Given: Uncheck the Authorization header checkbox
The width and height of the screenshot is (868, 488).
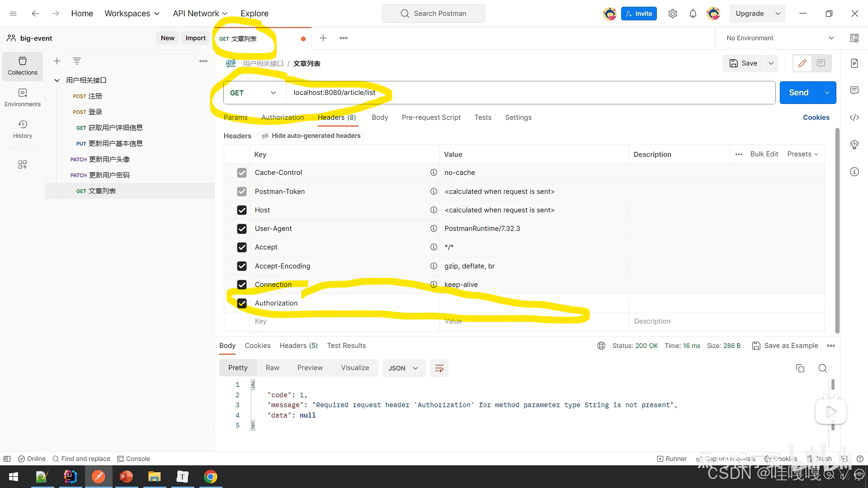Looking at the screenshot, I should 242,303.
